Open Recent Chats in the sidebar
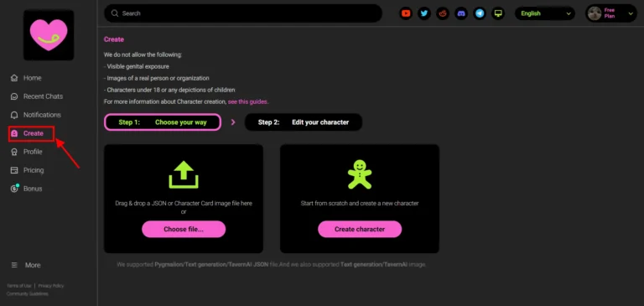Screen dimensions: 644x306 (43, 96)
